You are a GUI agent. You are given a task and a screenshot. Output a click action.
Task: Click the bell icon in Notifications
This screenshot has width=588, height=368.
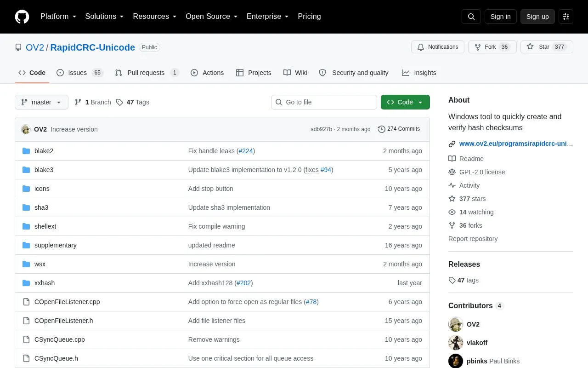coord(421,47)
